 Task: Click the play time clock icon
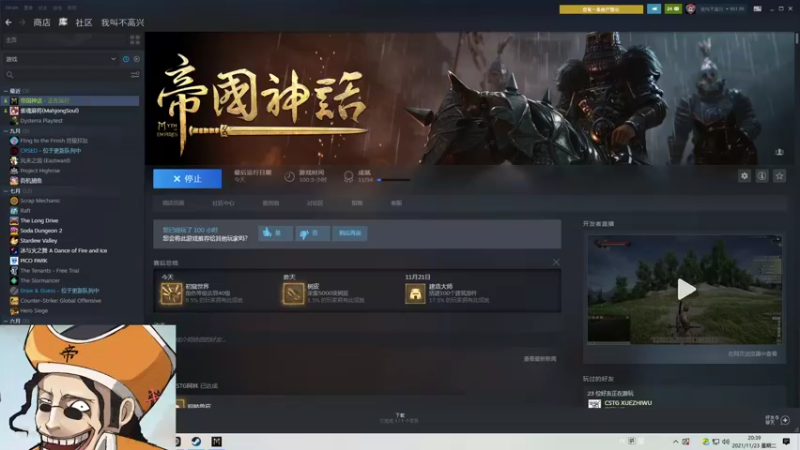pyautogui.click(x=289, y=177)
